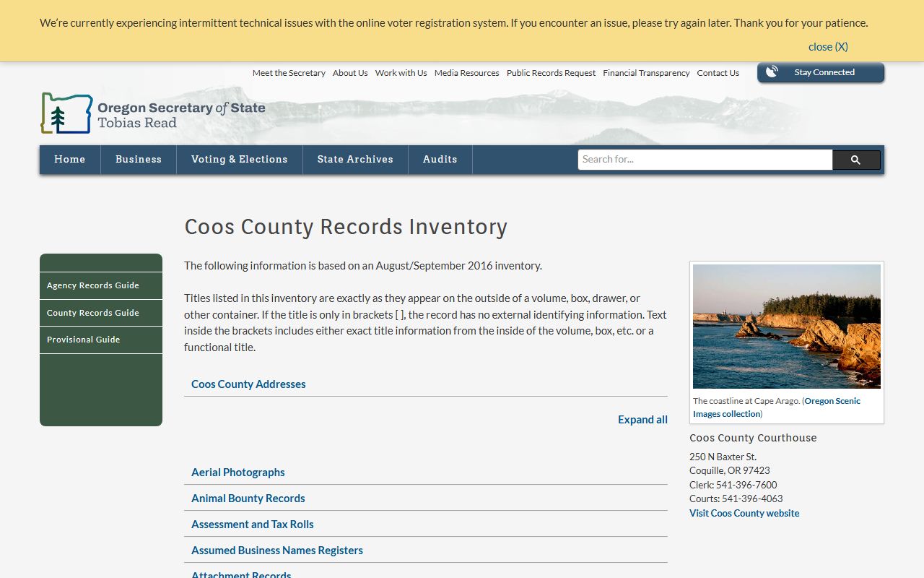
Task: Visit Coos County website link
Action: tap(744, 514)
